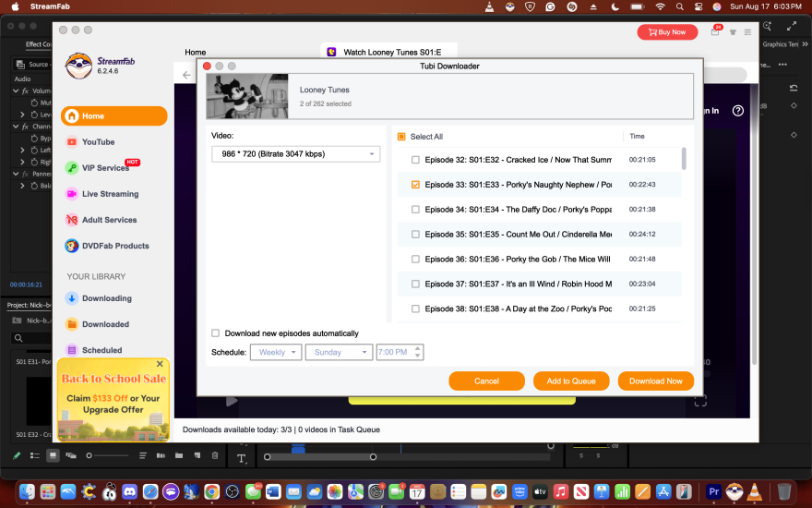Uncheck Episode 33 Porky's Naughty Nephew
812x508 pixels.
point(415,185)
